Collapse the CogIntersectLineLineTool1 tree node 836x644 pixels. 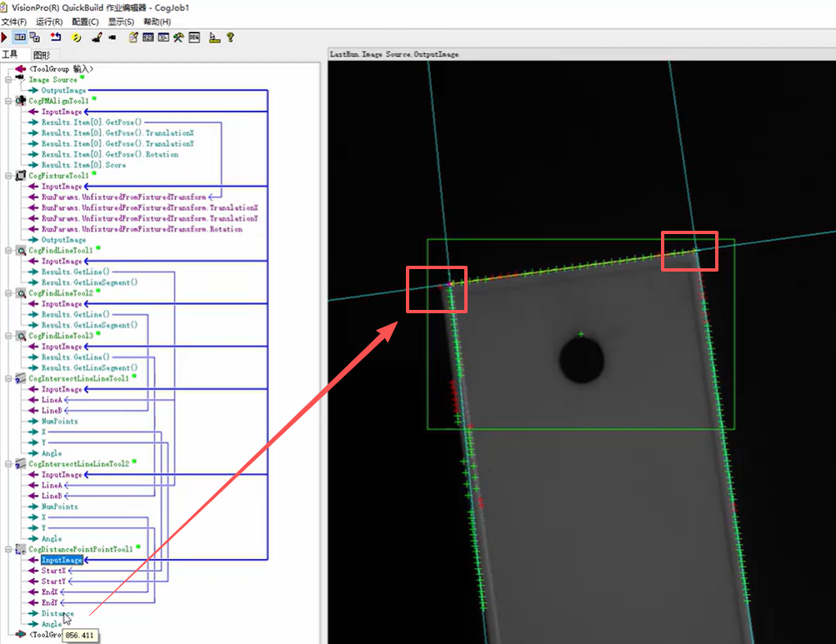click(8, 378)
